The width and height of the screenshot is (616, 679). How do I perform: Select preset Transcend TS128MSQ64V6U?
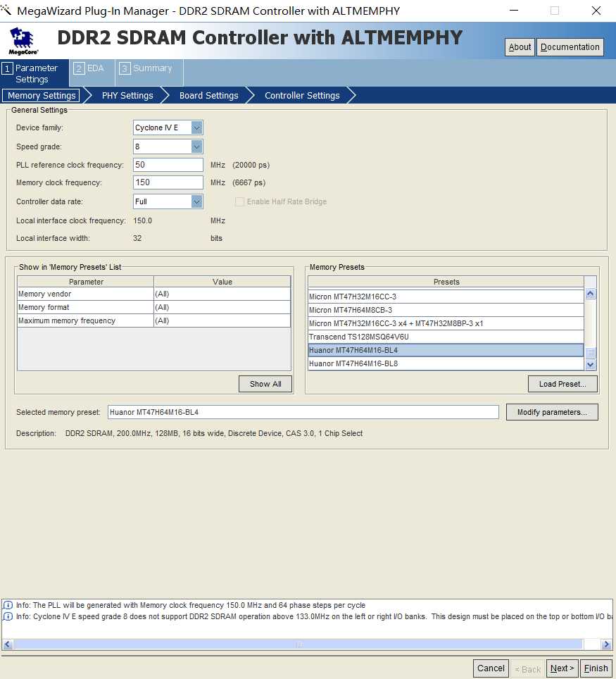(x=446, y=337)
